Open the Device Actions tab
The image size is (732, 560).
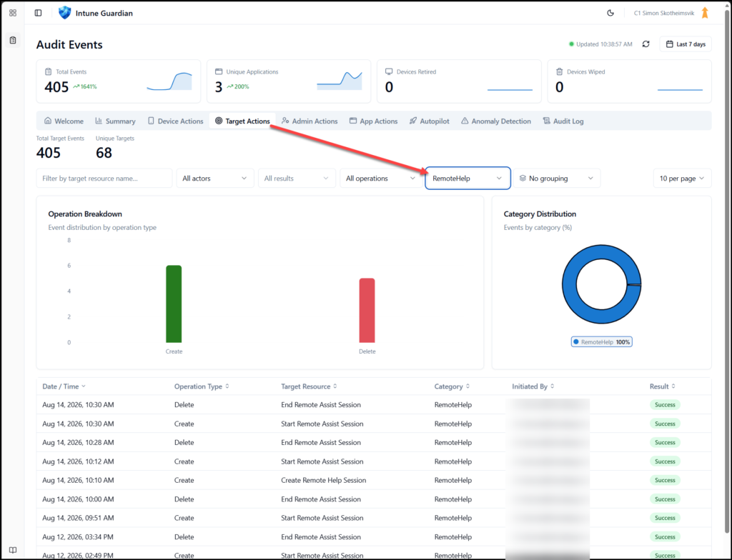tap(176, 121)
